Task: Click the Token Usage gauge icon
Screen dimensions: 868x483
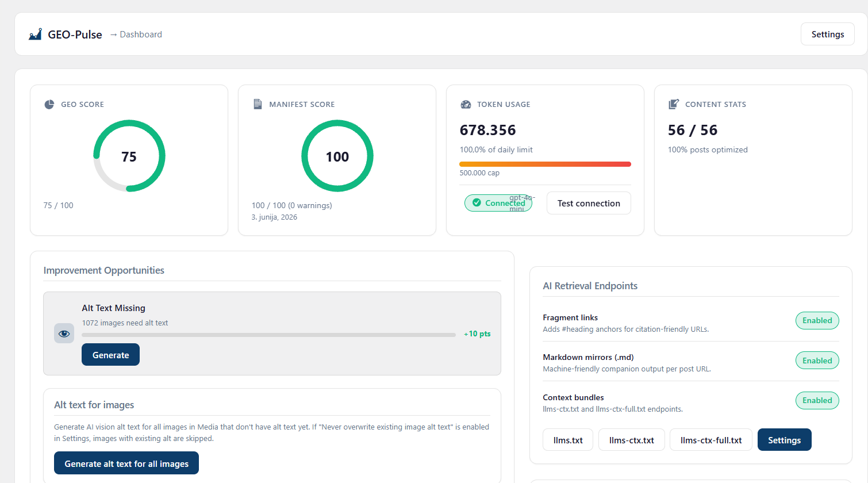Action: (x=466, y=104)
